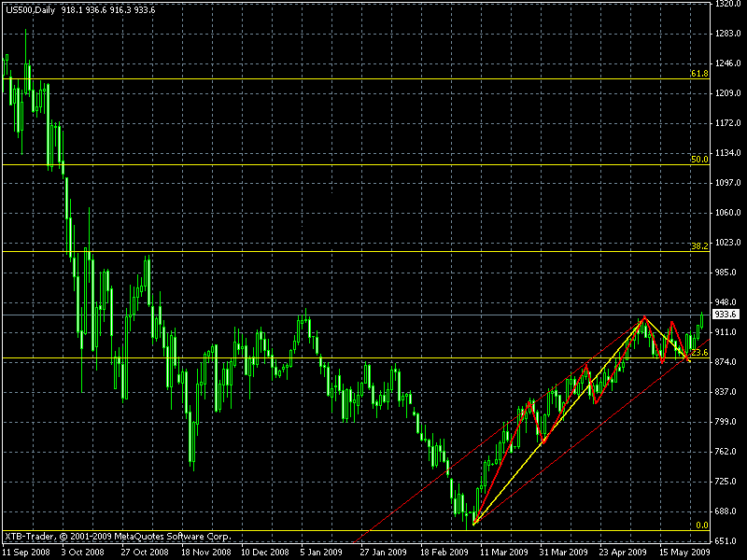
Task: Click the 985.0 price axis label
Action: [x=726, y=273]
